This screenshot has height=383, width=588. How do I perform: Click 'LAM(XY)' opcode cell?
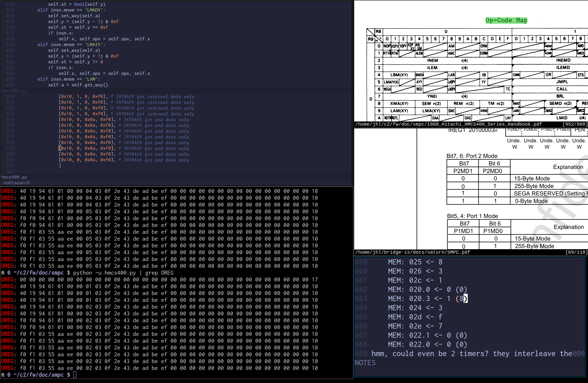pos(399,111)
